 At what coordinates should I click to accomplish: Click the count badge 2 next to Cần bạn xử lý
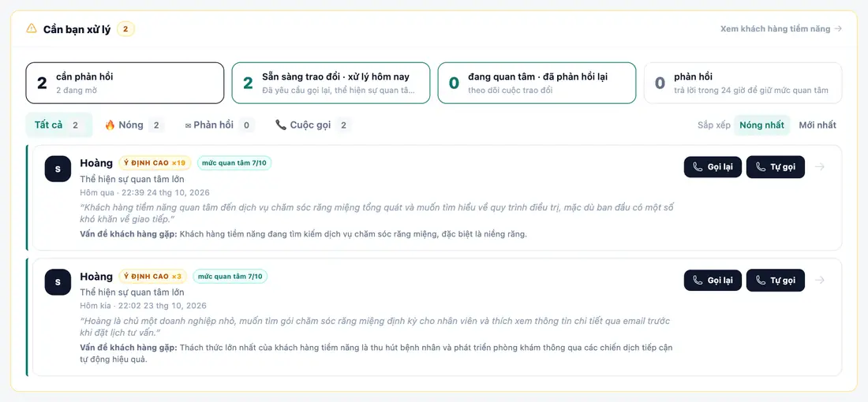125,29
